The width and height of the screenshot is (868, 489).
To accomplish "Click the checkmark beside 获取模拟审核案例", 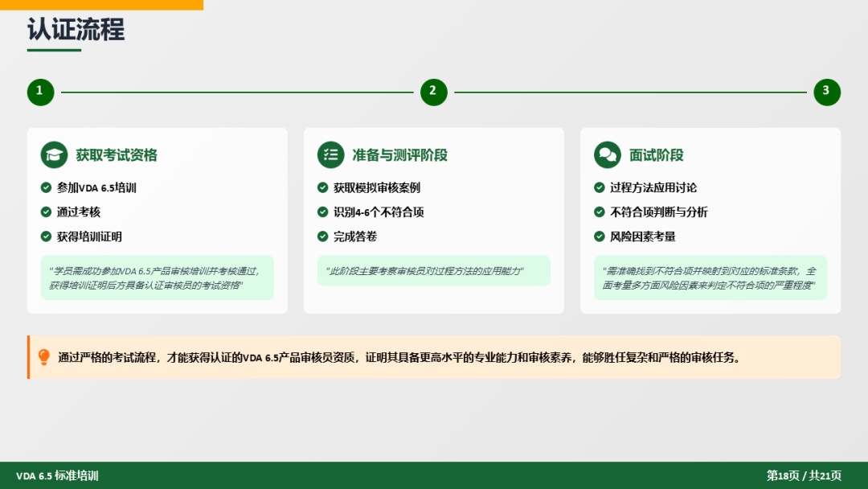I will (x=323, y=187).
